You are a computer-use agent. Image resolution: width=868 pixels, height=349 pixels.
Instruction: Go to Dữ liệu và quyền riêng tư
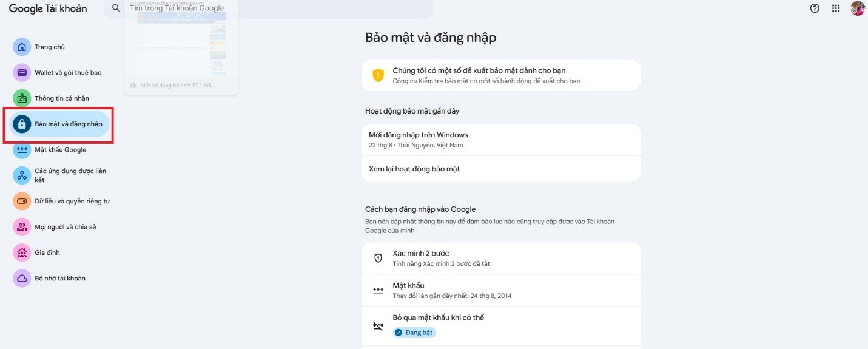[x=61, y=201]
